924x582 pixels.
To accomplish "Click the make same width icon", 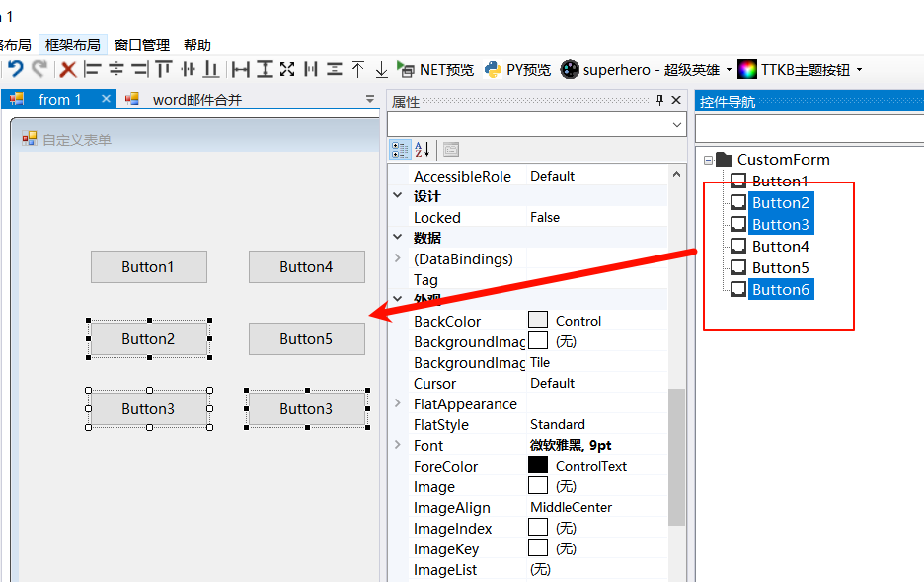I will 240,69.
